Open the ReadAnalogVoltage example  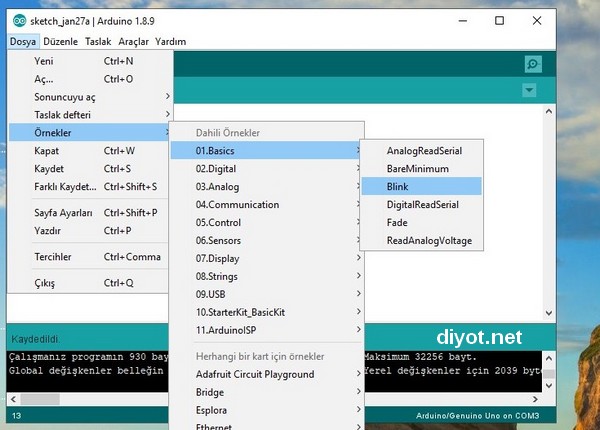422,241
